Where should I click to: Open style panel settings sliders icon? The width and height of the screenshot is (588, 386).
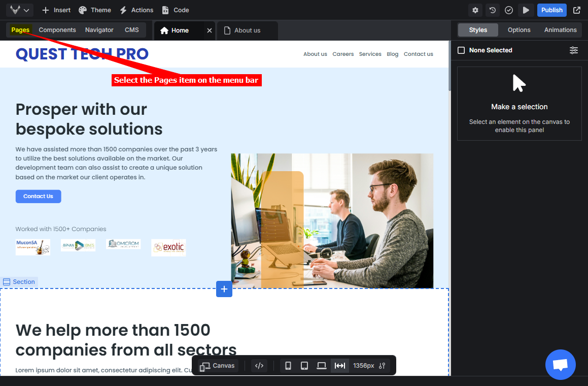coord(574,50)
